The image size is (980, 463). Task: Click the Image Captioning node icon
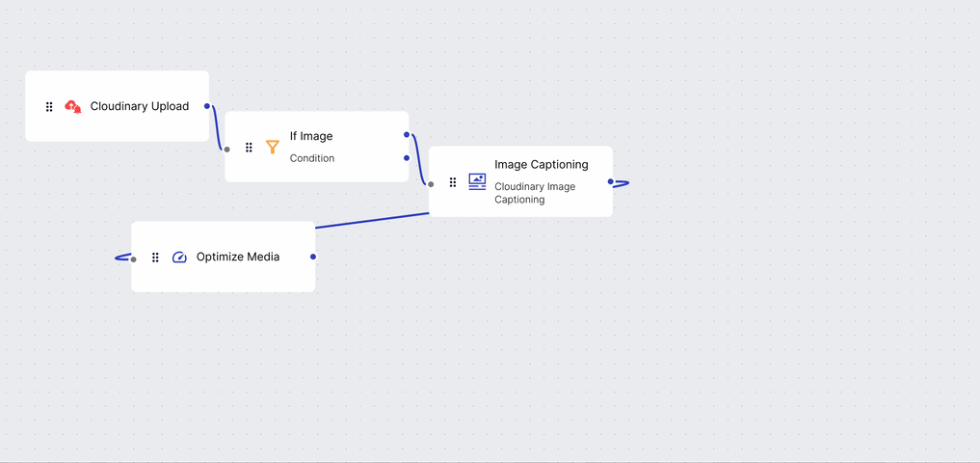(x=477, y=181)
